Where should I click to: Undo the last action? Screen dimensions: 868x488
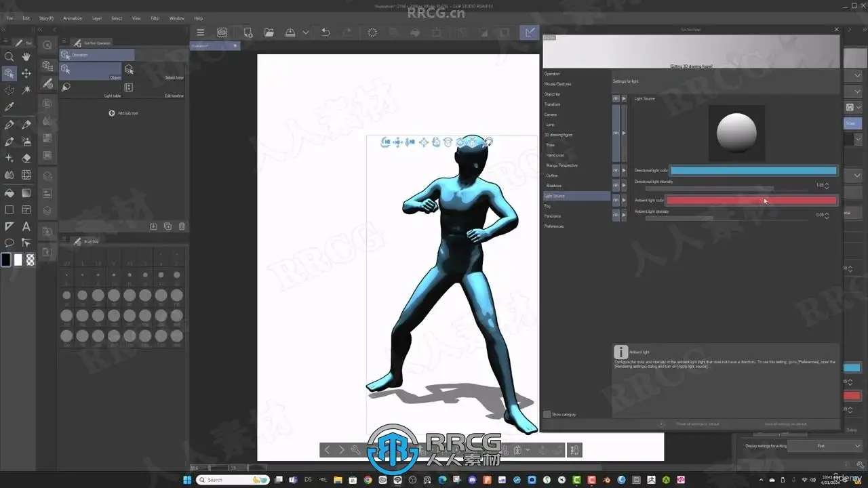pos(325,33)
